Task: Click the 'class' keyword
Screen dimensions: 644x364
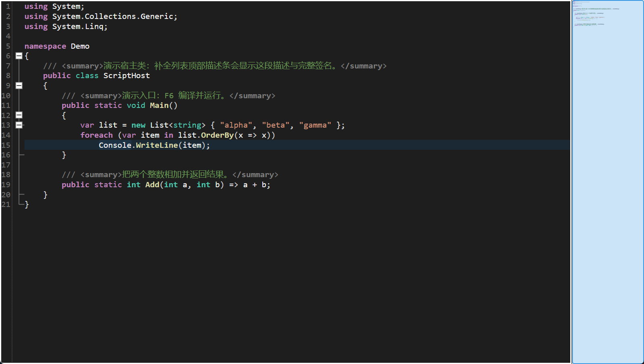Action: pos(87,76)
